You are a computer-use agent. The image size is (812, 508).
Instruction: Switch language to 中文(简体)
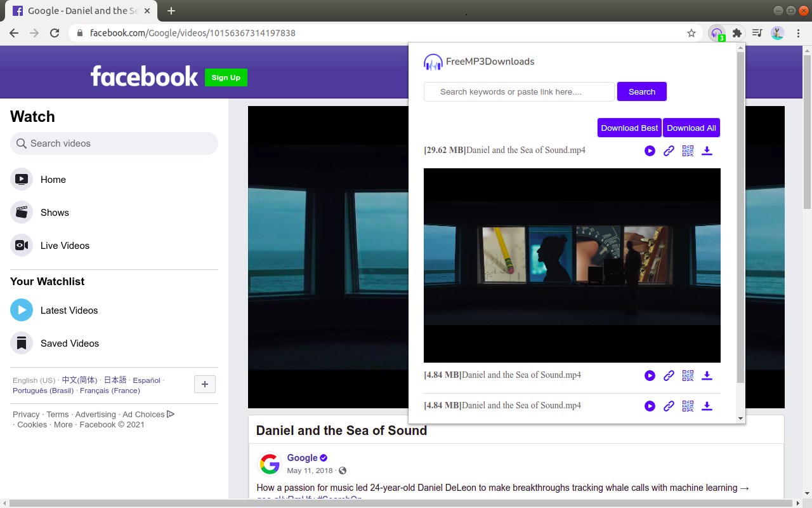click(80, 380)
